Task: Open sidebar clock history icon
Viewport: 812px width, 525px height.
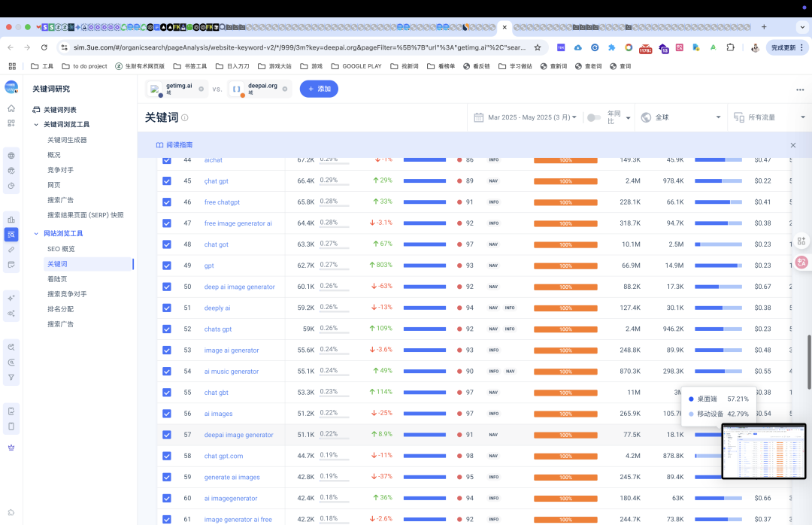Action: [x=11, y=186]
